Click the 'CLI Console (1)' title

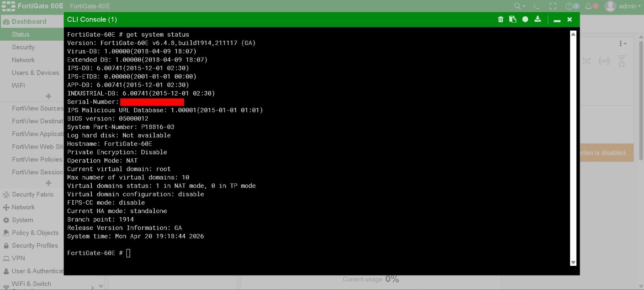pos(92,19)
